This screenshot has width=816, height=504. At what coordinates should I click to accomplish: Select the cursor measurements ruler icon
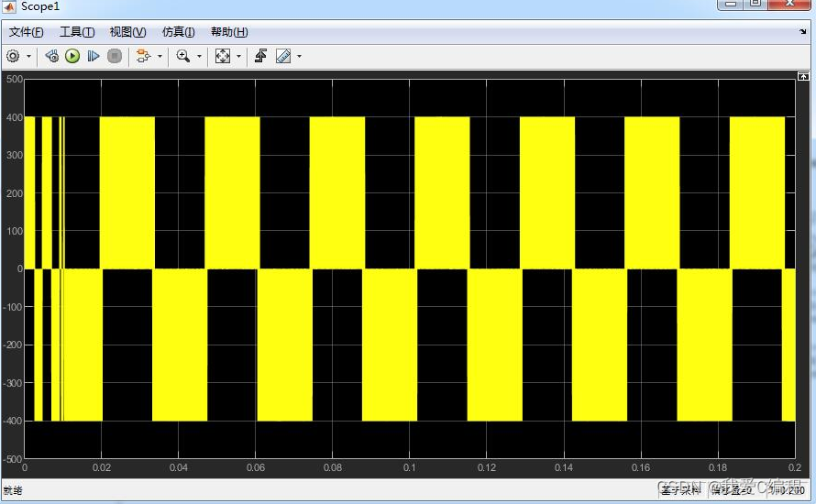tap(283, 56)
